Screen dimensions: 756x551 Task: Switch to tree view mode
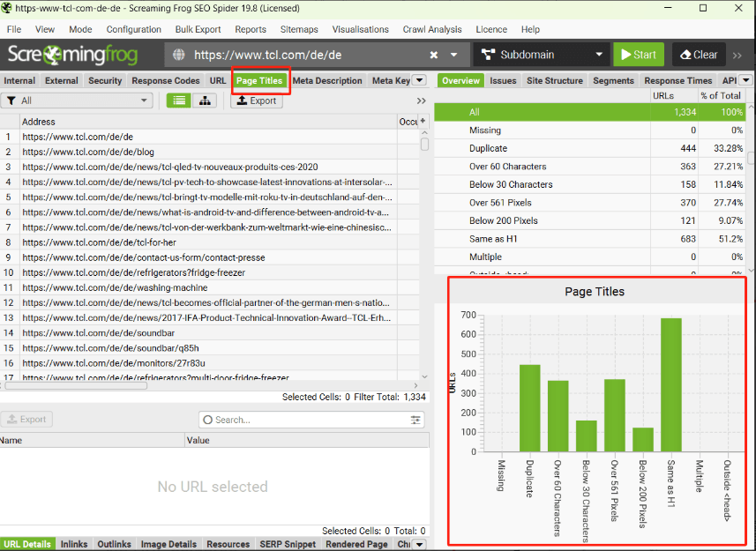[205, 101]
